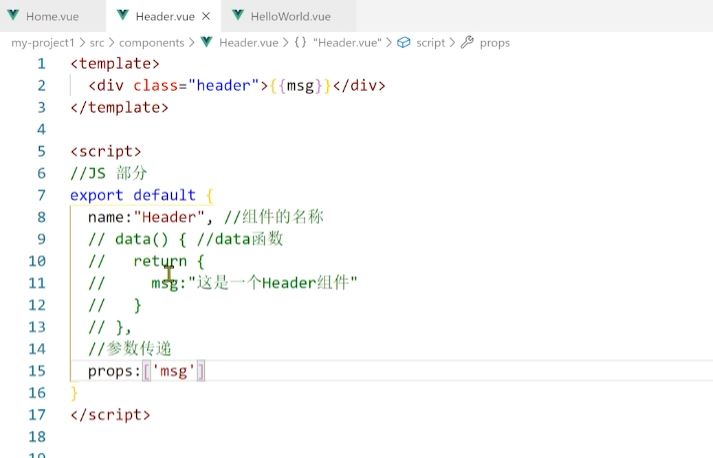The width and height of the screenshot is (713, 458).
Task: Click the Vue icon on Header.vue tab
Action: [x=123, y=15]
